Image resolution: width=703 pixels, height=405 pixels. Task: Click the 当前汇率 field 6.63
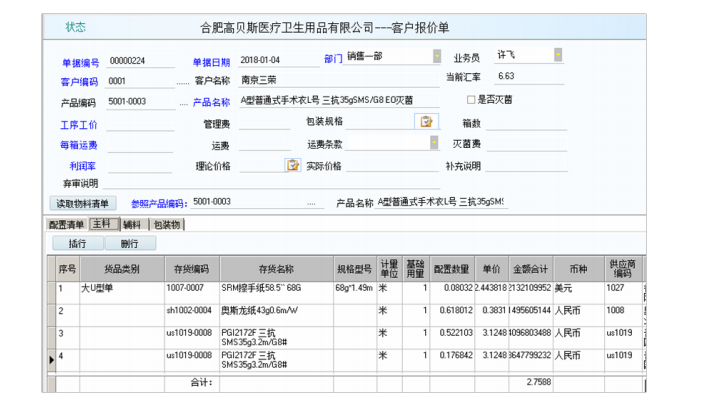[529, 76]
